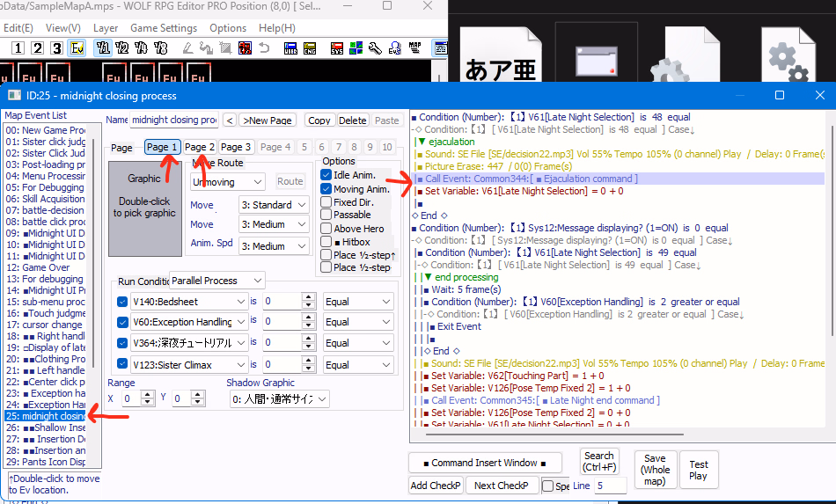This screenshot has width=836, height=504.
Task: Open the Common Event editor icon
Action: click(393, 47)
